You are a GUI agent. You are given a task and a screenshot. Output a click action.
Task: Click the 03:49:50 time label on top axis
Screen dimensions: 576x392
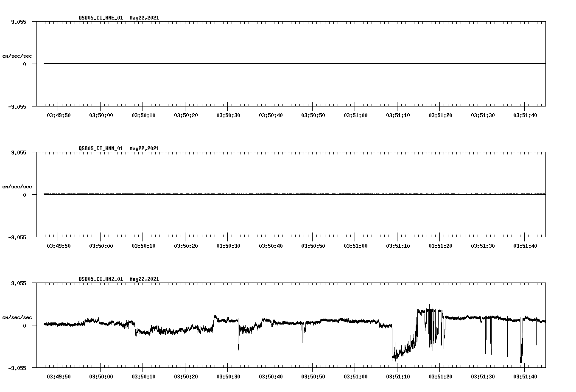59,115
